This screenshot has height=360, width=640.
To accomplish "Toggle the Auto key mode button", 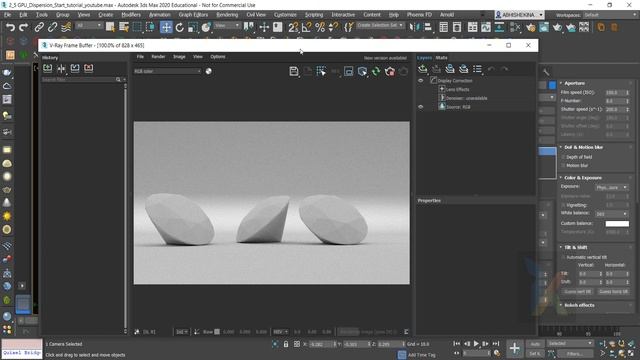I will (x=535, y=344).
